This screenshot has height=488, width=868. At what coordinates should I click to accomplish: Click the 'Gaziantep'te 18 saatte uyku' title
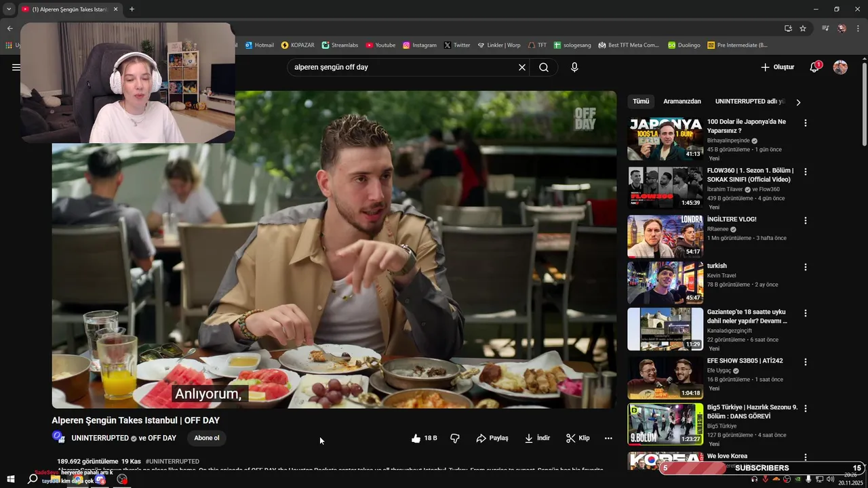(x=747, y=317)
